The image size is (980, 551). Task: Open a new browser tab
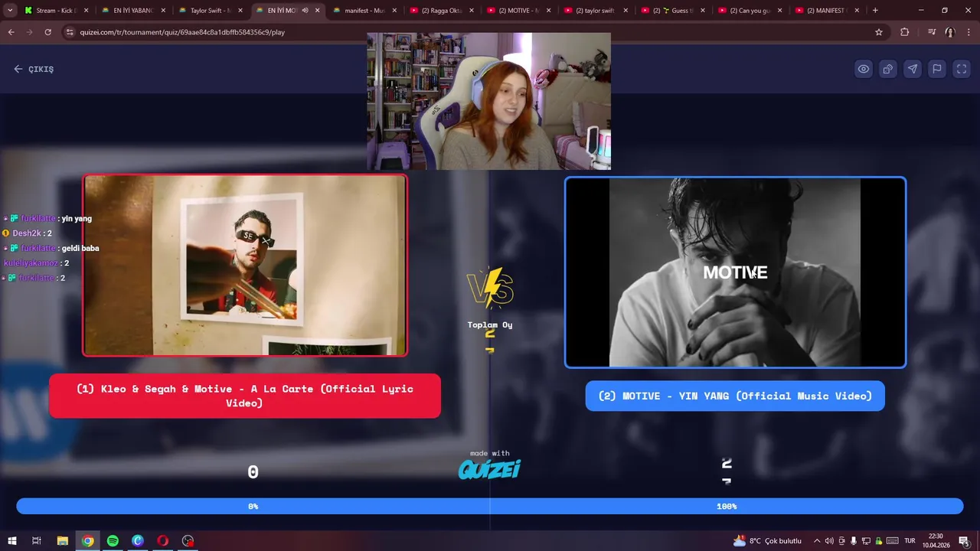coord(875,11)
